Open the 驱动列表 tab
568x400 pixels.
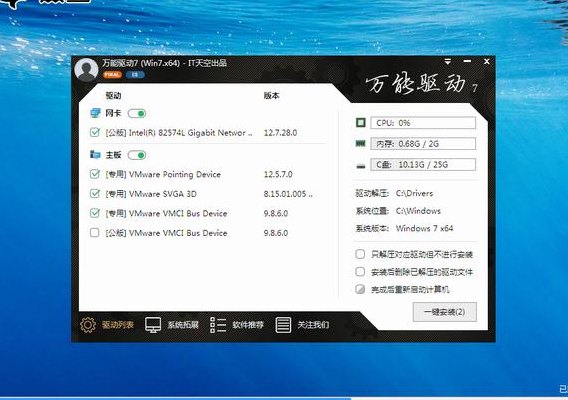pyautogui.click(x=107, y=325)
